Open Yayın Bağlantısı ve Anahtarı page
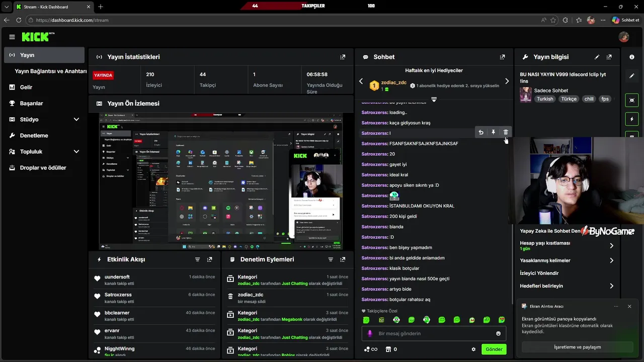This screenshot has width=644, height=362. click(x=50, y=71)
